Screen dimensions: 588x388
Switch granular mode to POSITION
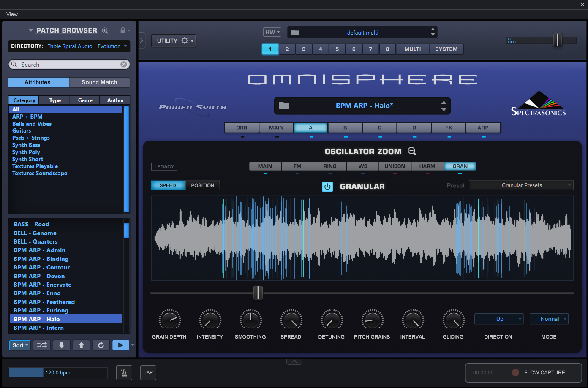[203, 185]
